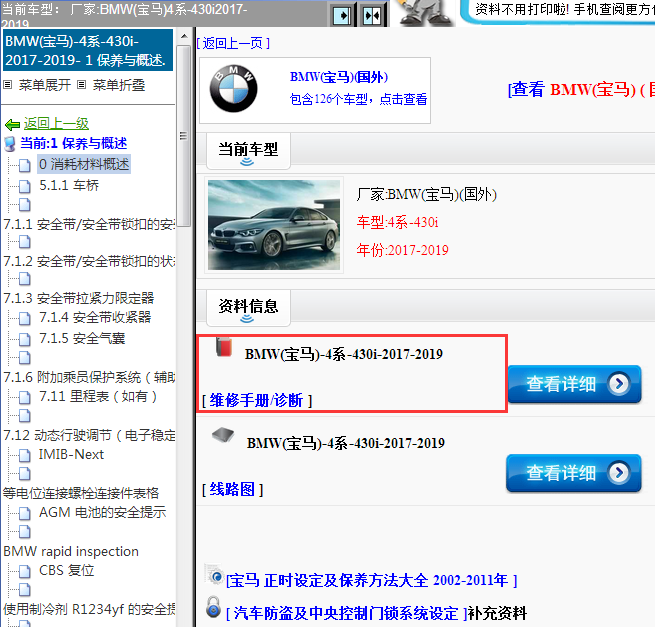The height and width of the screenshot is (627, 655).
Task: Click the document icon beside 7.1.4 安全带收紧器
Action: click(x=25, y=318)
